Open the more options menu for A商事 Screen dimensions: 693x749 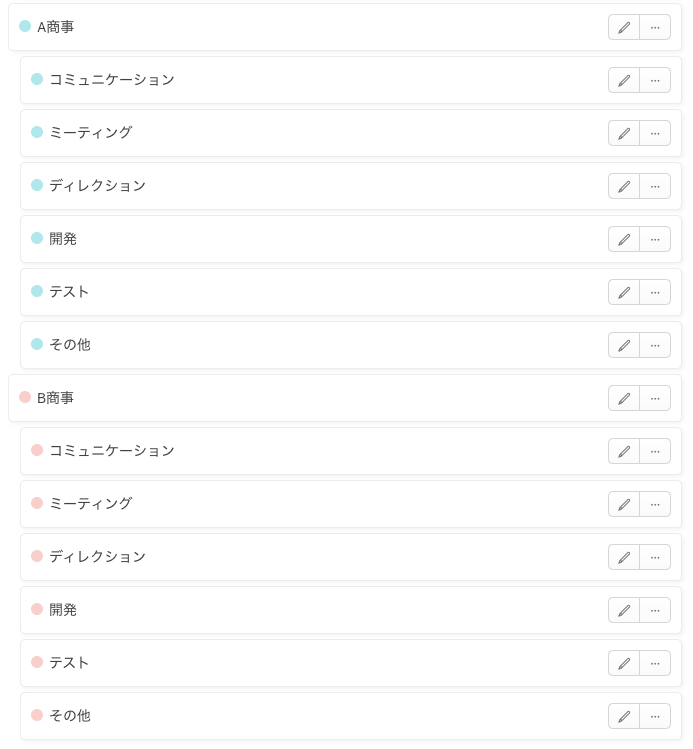(x=655, y=27)
